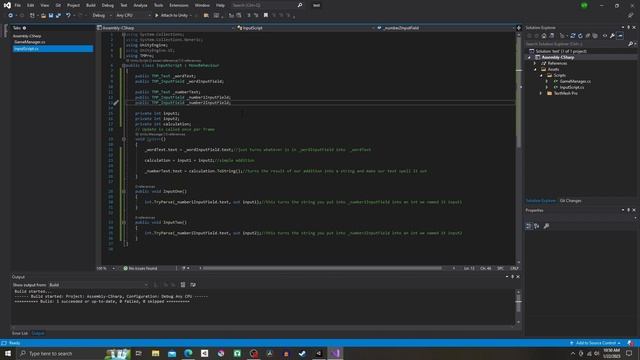Click the Categorized icon in Properties panel
640x360 pixels.
(x=529, y=226)
